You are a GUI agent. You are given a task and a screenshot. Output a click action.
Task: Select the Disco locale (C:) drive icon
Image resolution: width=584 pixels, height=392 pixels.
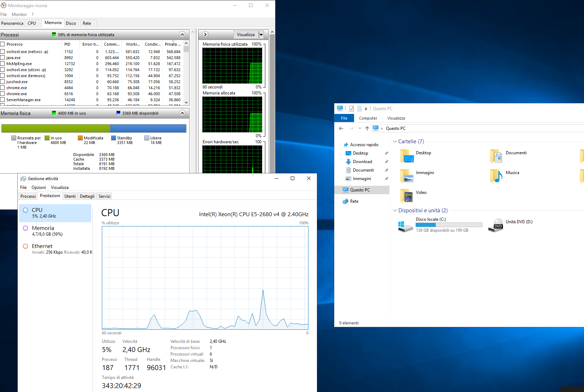click(x=405, y=225)
